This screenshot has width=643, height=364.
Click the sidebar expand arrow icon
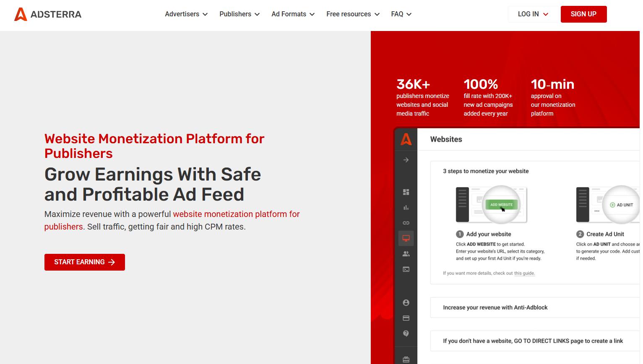click(x=406, y=160)
